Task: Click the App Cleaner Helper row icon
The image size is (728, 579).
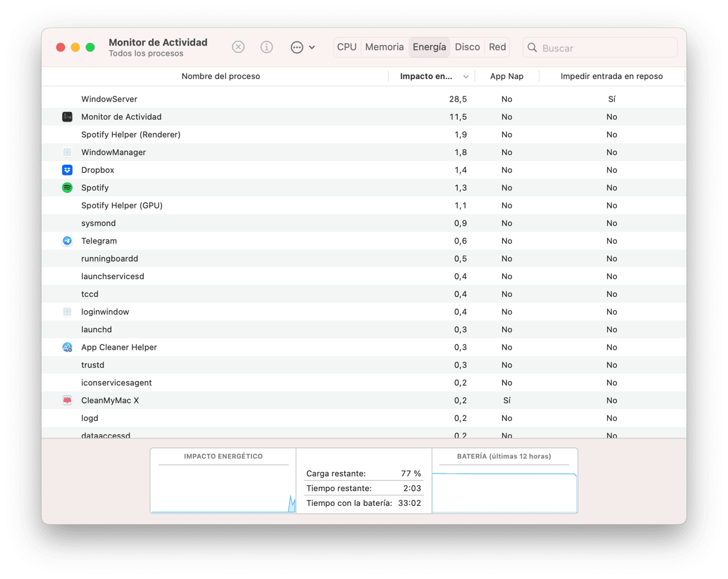Action: tap(67, 347)
